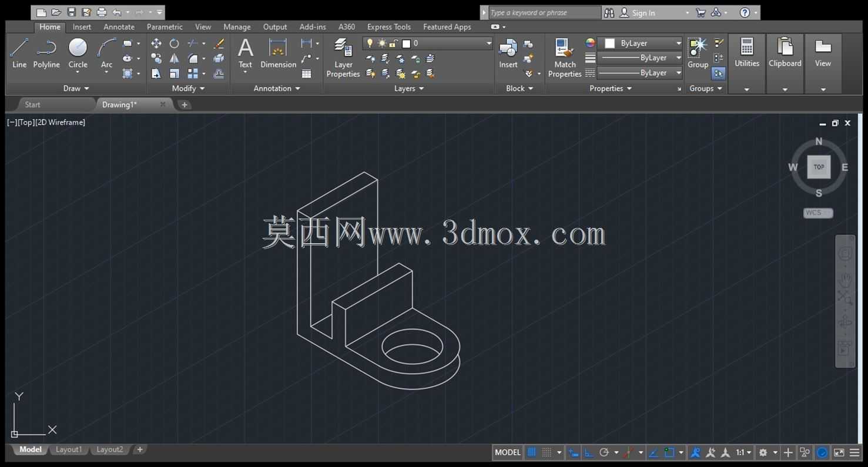
Task: Add a new drawing tab with plus button
Action: click(x=185, y=105)
